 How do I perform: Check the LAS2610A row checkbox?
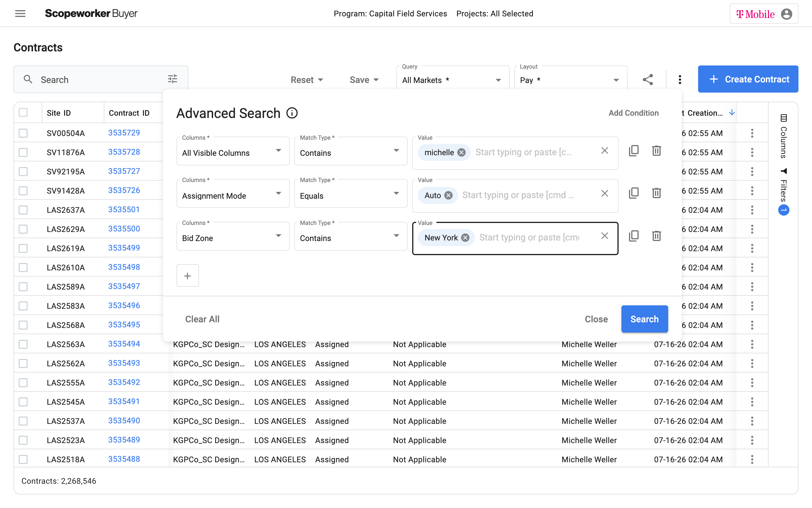23,268
